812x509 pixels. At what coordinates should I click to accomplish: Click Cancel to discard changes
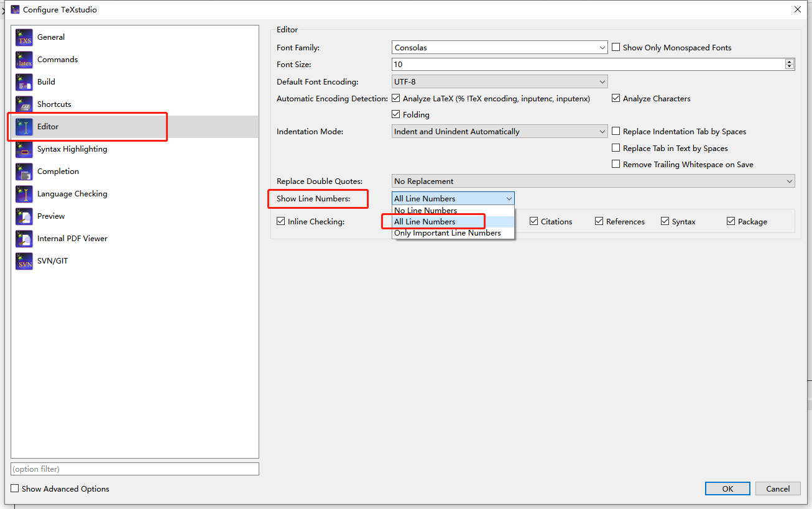point(778,488)
